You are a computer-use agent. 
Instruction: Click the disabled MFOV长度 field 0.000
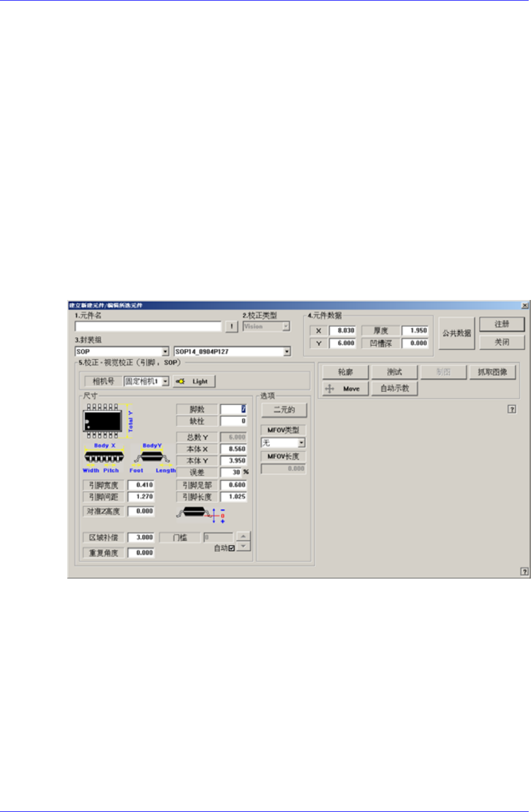284,469
